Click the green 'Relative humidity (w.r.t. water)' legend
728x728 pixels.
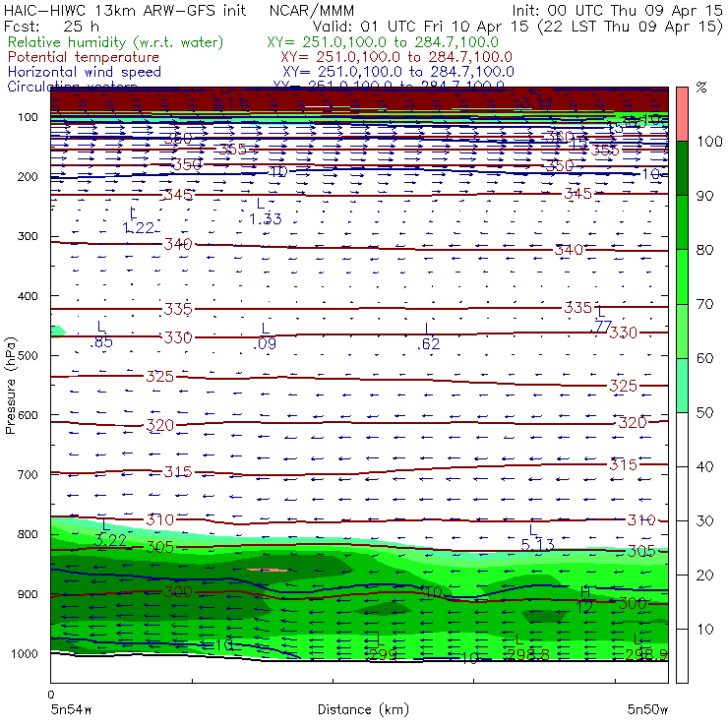click(116, 42)
